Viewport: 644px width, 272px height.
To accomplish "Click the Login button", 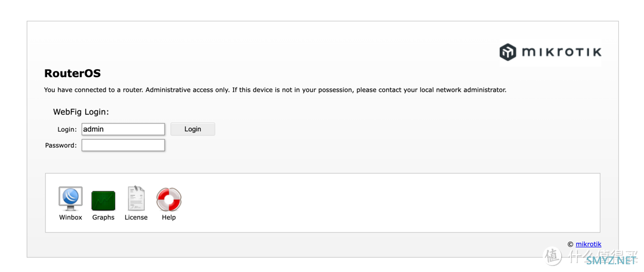I will click(x=193, y=129).
